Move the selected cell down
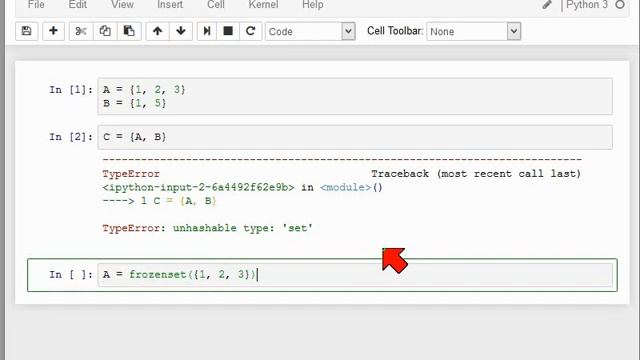This screenshot has height=360, width=640. pos(181,31)
